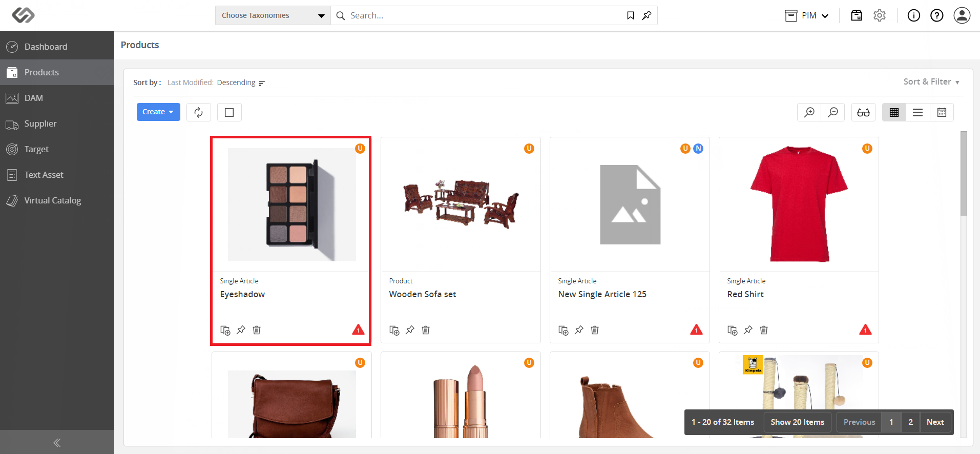Click the refresh icon next to Create
Viewport: 980px width, 454px height.
199,112
